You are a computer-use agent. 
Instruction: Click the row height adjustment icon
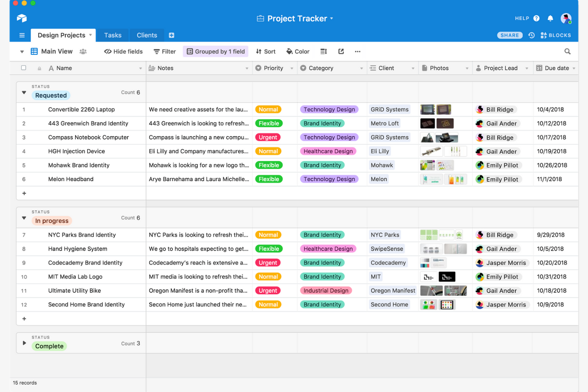[323, 51]
